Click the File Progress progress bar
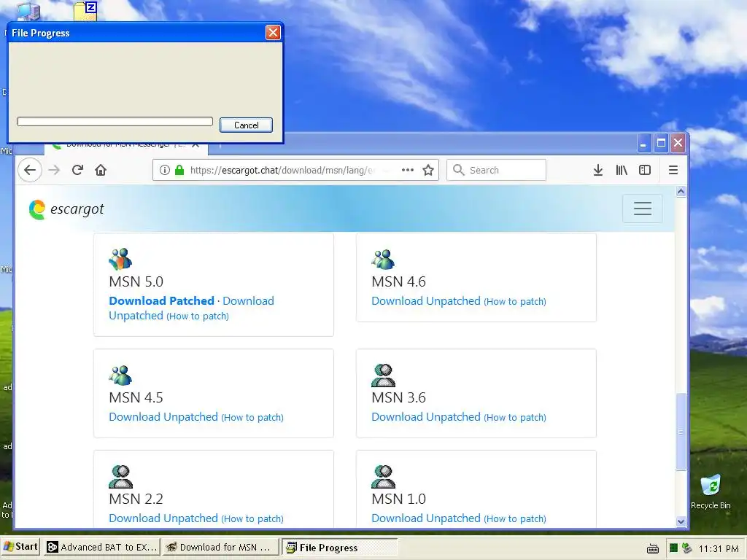Screen dimensions: 747x560 tap(115, 122)
